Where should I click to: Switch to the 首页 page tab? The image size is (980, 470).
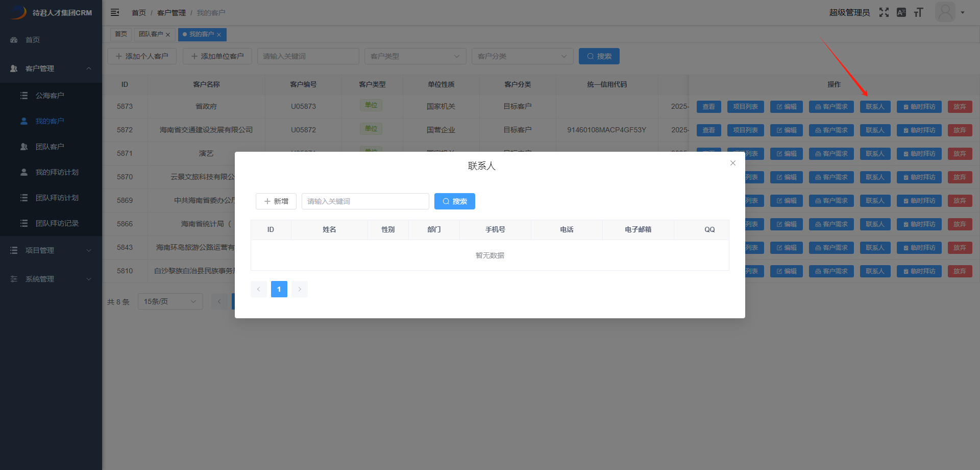pyautogui.click(x=121, y=34)
